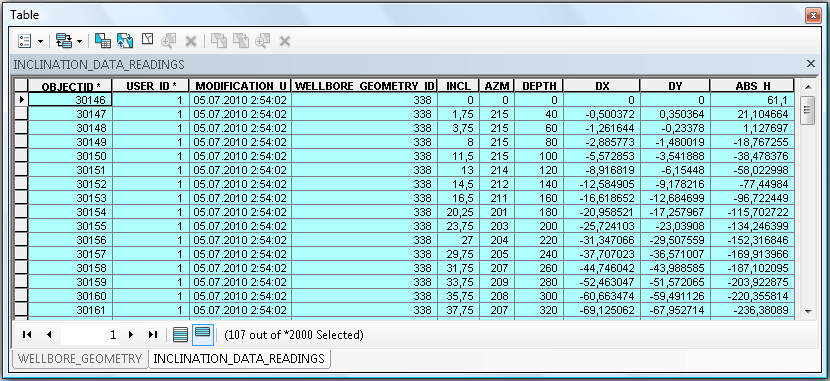The width and height of the screenshot is (830, 381).
Task: Click the current record number field
Action: click(91, 334)
